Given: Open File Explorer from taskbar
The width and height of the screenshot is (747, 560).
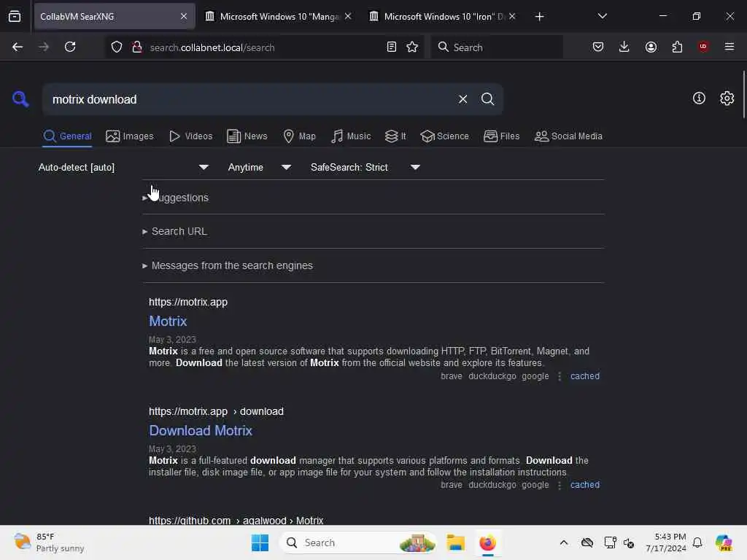Looking at the screenshot, I should point(455,542).
